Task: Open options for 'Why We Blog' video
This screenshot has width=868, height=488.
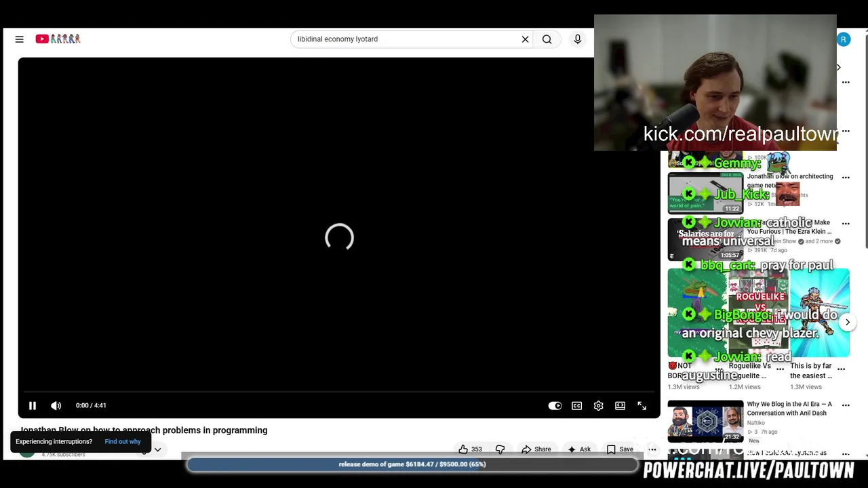Action: [846, 405]
